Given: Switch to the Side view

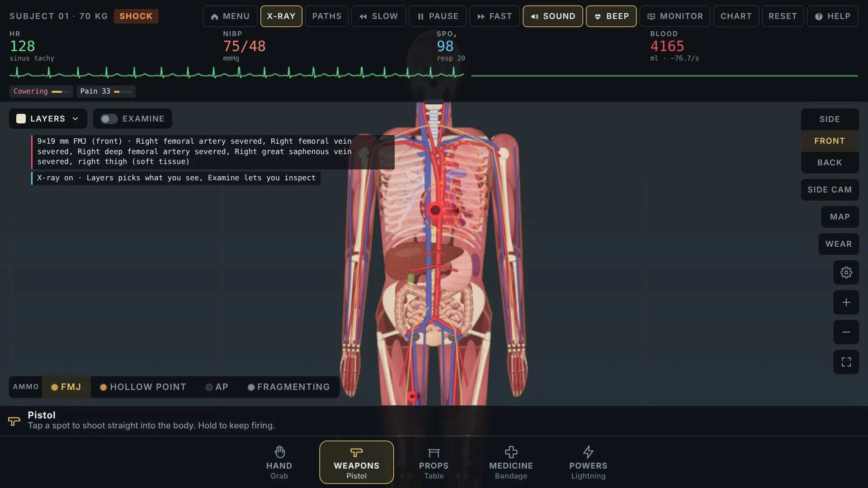Looking at the screenshot, I should 830,119.
